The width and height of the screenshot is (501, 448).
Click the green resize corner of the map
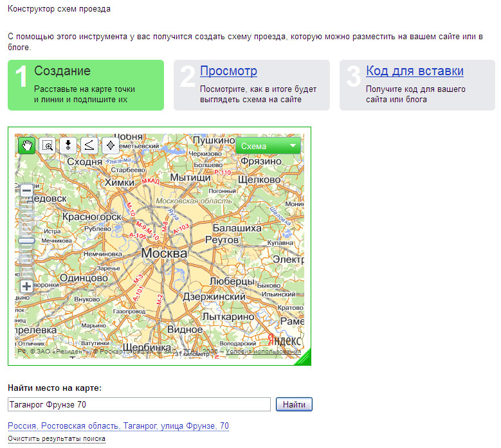304,358
